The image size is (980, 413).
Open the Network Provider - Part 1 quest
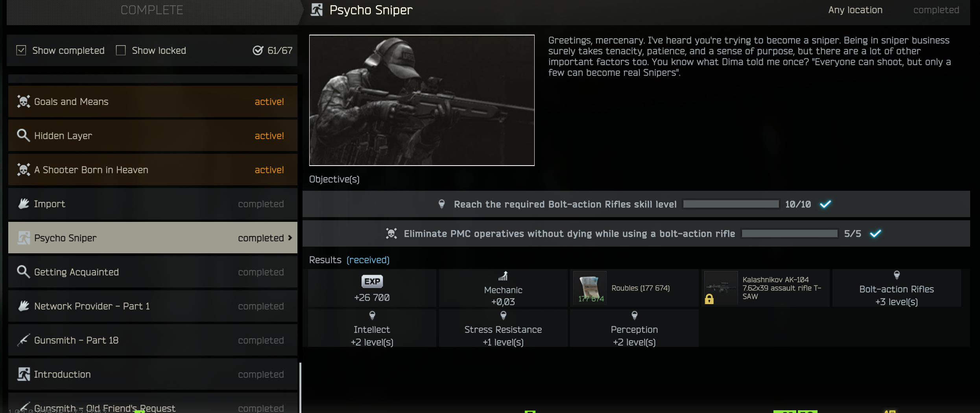pos(153,306)
